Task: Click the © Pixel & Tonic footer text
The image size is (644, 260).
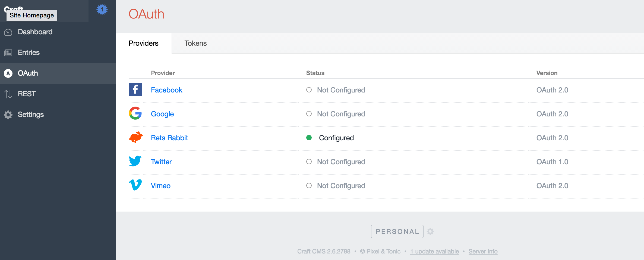Action: point(380,251)
